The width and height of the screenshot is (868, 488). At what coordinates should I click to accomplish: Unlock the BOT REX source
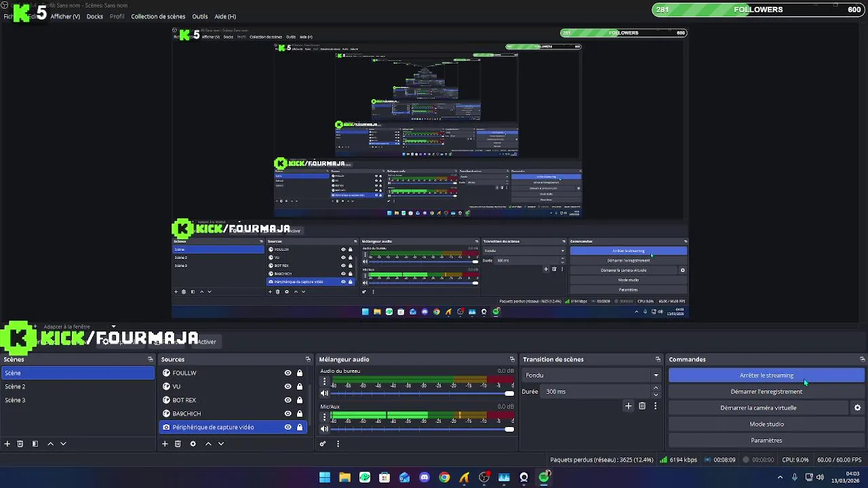299,400
